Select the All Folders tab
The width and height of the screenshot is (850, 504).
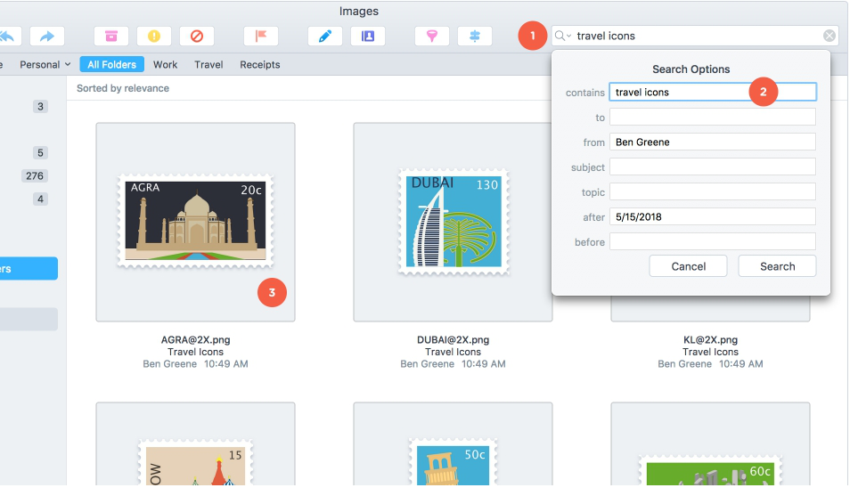tap(111, 64)
